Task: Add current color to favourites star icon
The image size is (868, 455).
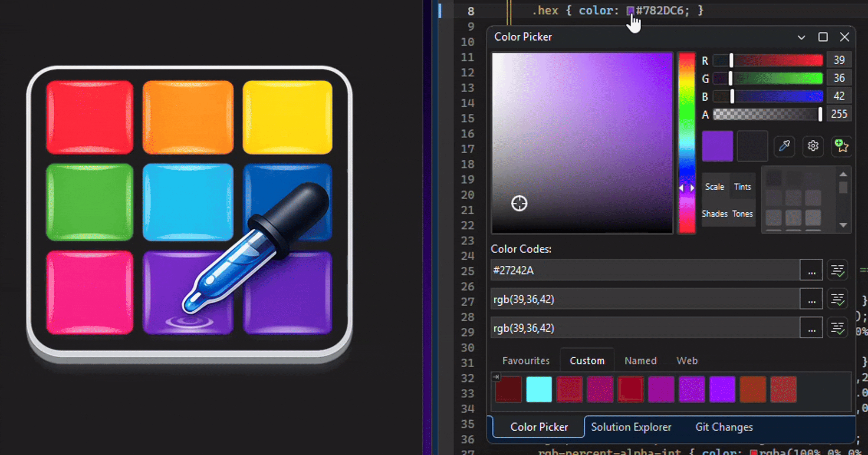Action: point(841,146)
